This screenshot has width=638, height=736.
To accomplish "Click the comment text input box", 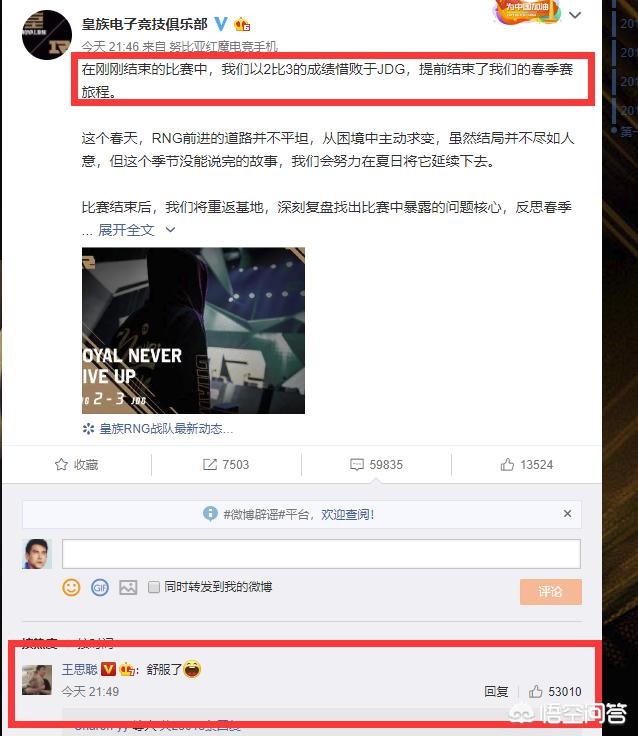I will pyautogui.click(x=321, y=554).
